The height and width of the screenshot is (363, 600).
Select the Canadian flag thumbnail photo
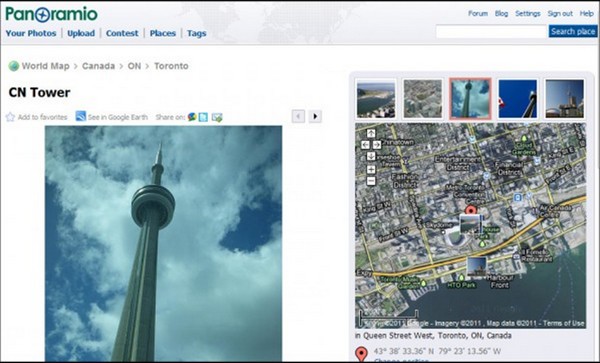pyautogui.click(x=517, y=99)
